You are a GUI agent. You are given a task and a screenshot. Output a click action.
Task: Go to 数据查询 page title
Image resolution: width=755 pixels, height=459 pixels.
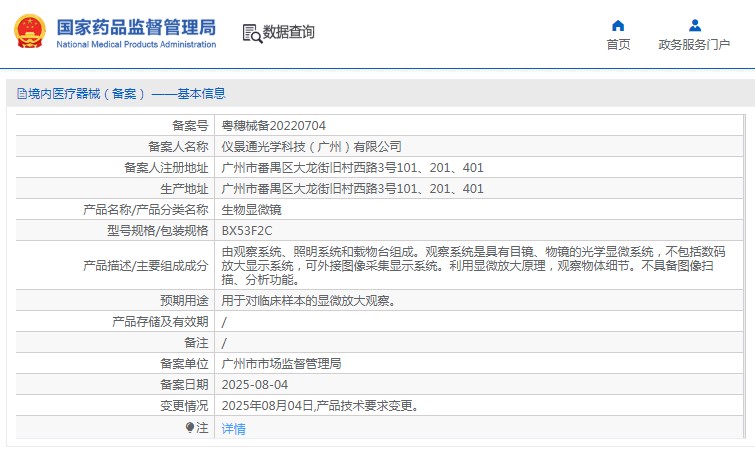point(289,33)
